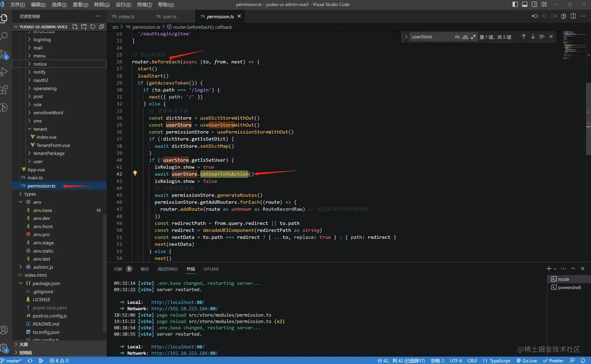Open the Explorer view in activity bar
The image size is (591, 364).
(4, 18)
